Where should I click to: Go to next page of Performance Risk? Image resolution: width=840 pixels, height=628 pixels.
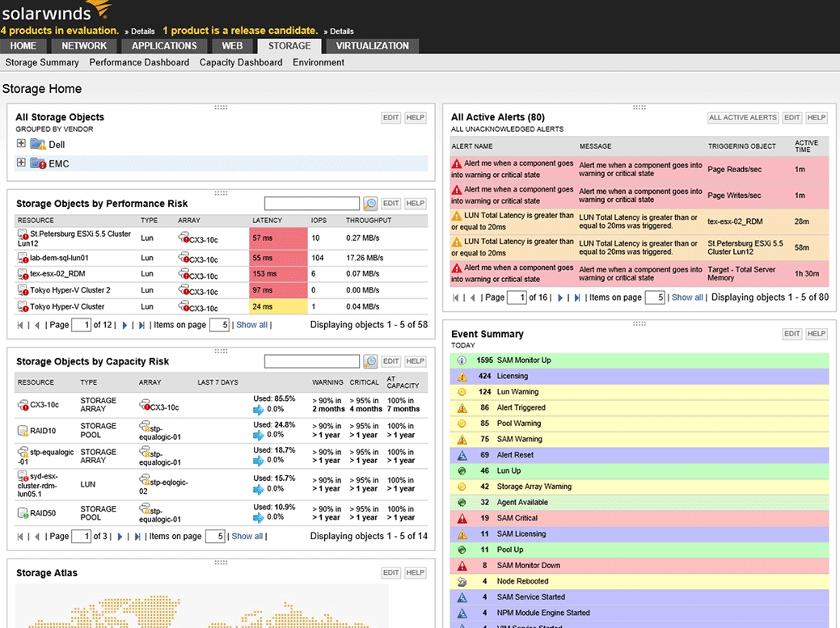(x=125, y=325)
